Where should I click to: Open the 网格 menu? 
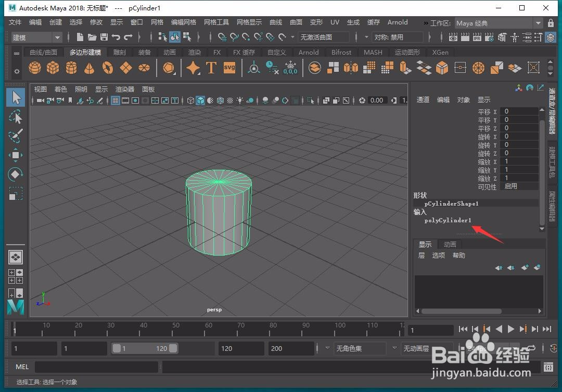click(157, 22)
